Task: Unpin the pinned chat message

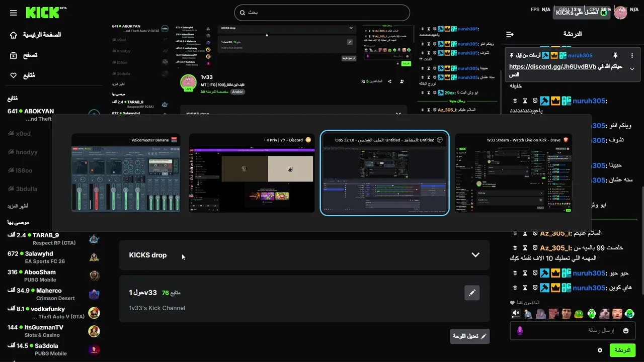Action: point(615,55)
